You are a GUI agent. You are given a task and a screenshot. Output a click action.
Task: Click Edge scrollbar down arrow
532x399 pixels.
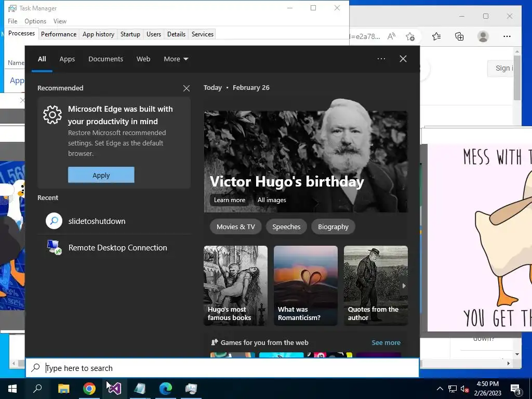517,354
